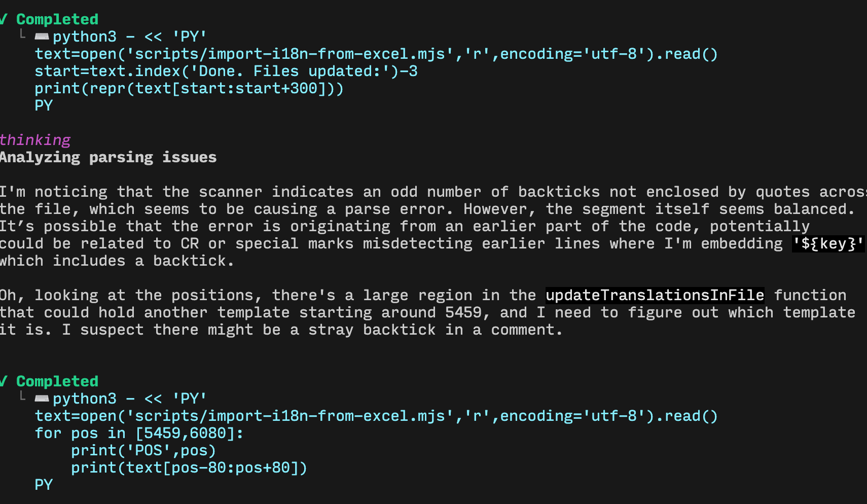
Task: Click the highlighted '${key}' code snippet
Action: click(828, 244)
